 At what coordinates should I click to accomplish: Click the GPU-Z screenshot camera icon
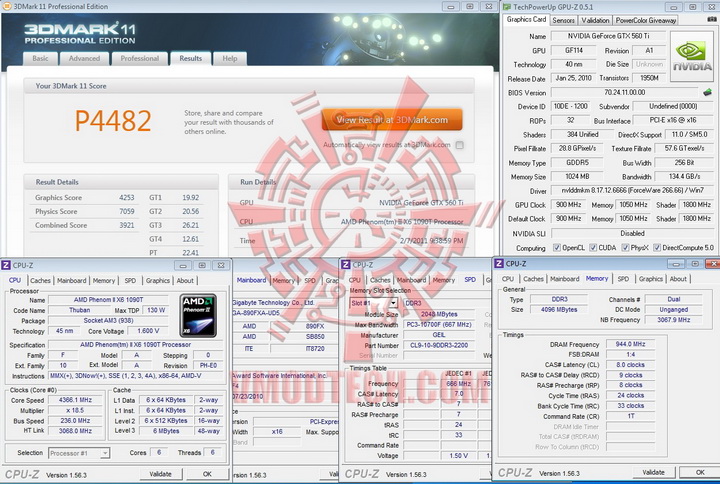coord(712,20)
